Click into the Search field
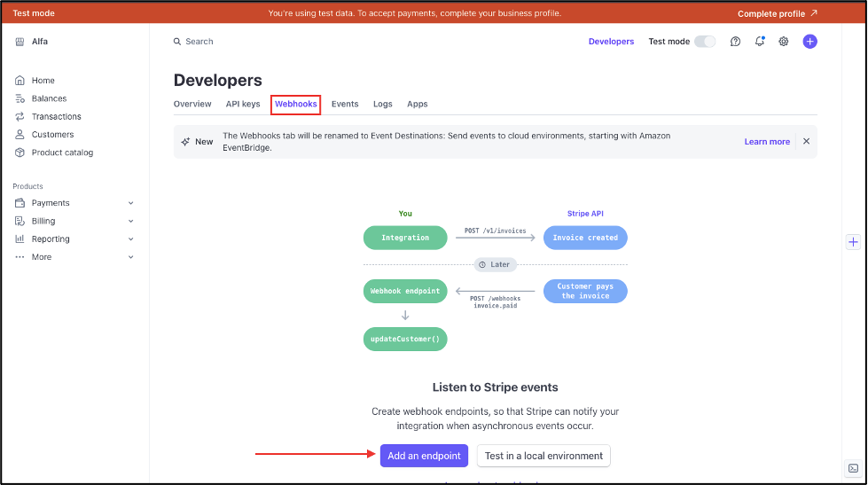 pos(199,42)
